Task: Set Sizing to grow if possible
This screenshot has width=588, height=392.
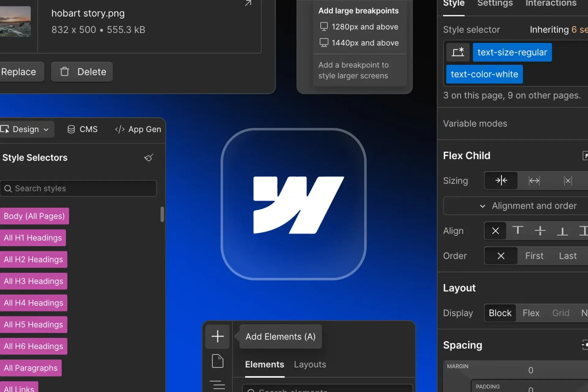Action: coord(534,181)
